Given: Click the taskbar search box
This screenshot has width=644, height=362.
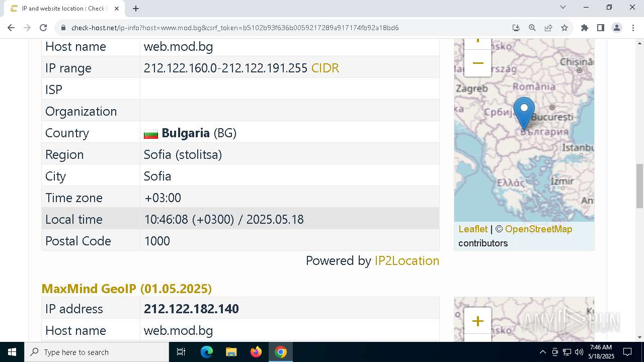Looking at the screenshot, I should (97, 352).
